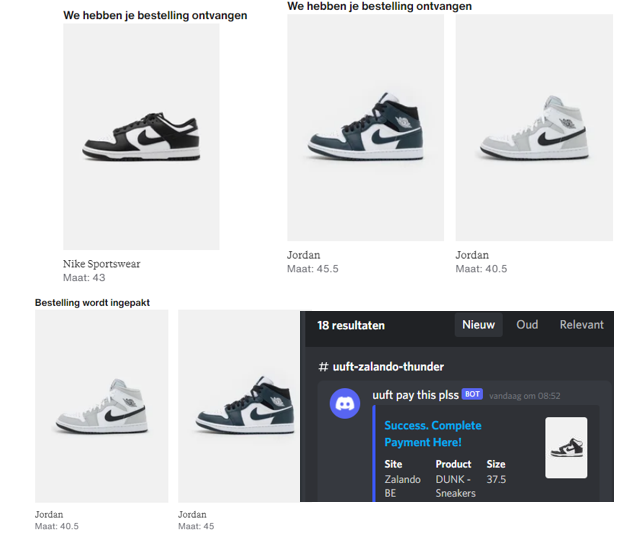Click the Discord bot avatar icon

[345, 403]
